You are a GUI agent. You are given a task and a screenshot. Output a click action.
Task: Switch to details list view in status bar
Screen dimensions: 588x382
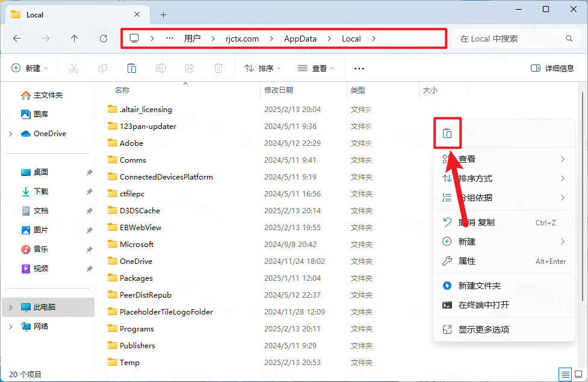(x=565, y=374)
